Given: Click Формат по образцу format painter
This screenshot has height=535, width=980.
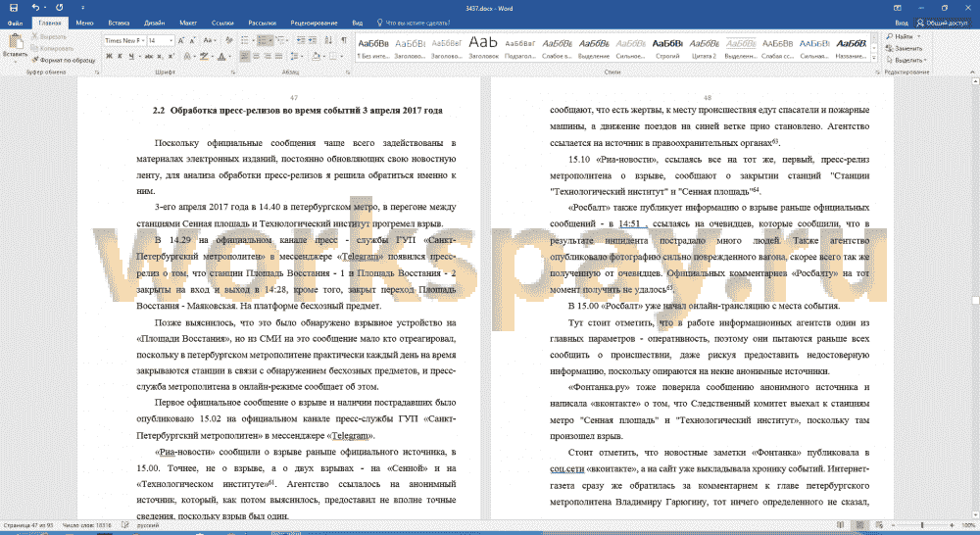Looking at the screenshot, I should point(64,60).
